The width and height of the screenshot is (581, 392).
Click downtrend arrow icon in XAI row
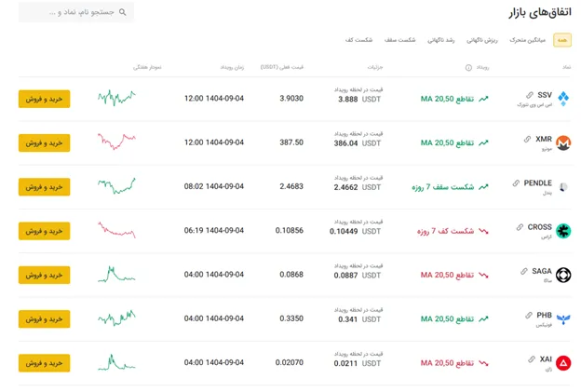tap(483, 363)
